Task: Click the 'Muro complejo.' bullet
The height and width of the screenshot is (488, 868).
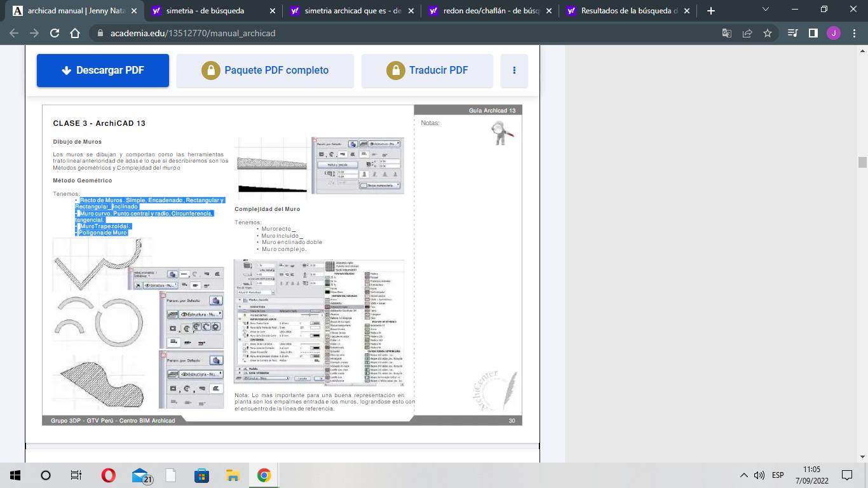Action: (x=284, y=249)
